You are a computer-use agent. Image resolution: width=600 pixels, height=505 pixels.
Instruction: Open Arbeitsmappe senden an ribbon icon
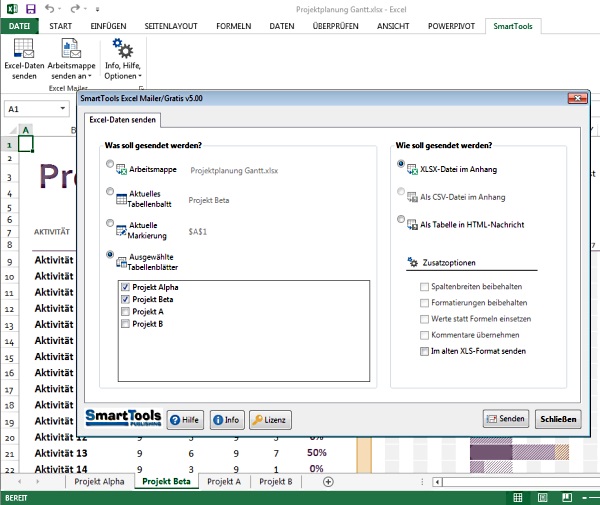(71, 48)
